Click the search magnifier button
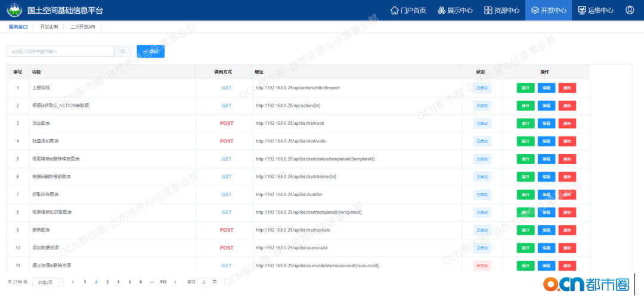The width and height of the screenshot is (644, 302). click(x=123, y=51)
